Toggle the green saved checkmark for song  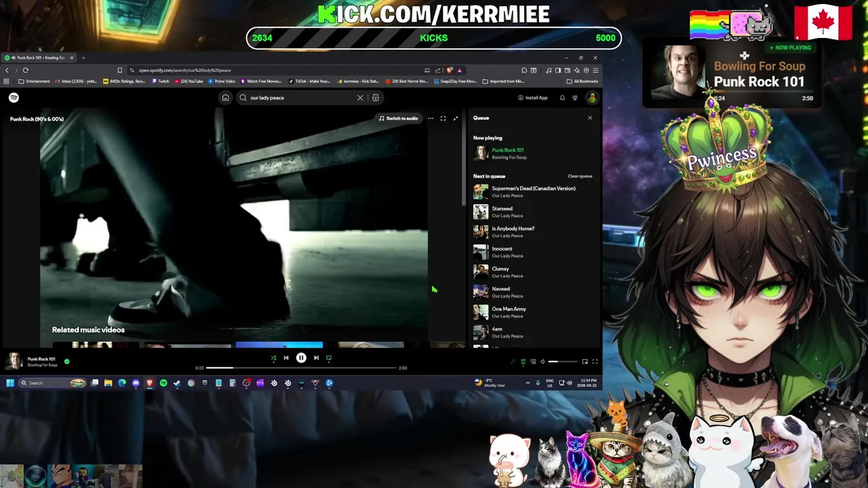(x=66, y=361)
